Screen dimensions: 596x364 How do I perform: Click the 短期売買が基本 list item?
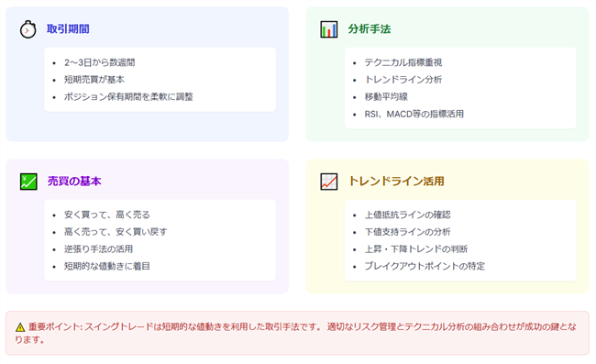(x=94, y=80)
